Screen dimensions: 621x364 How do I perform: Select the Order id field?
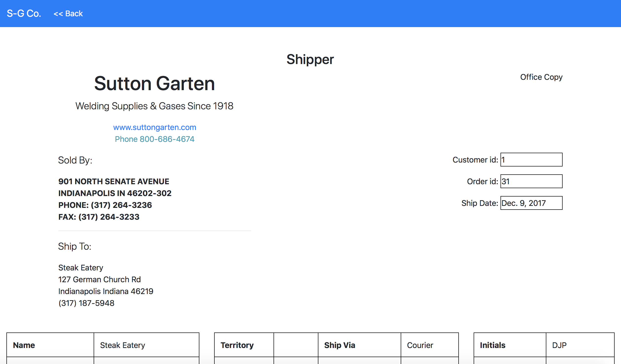click(531, 182)
